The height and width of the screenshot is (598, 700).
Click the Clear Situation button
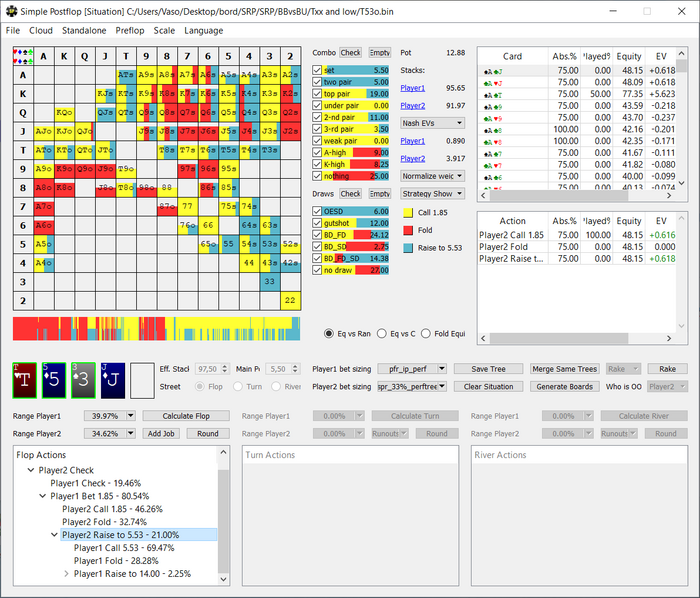click(488, 386)
